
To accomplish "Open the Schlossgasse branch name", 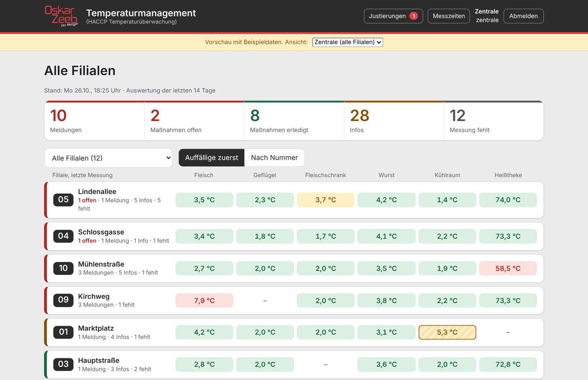I will pos(101,232).
